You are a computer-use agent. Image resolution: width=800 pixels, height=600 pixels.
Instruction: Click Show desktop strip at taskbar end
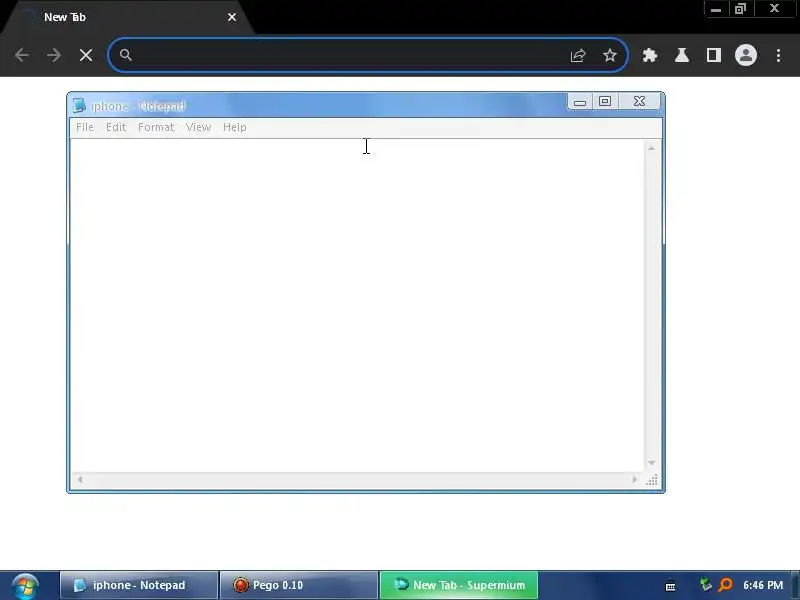(795, 585)
